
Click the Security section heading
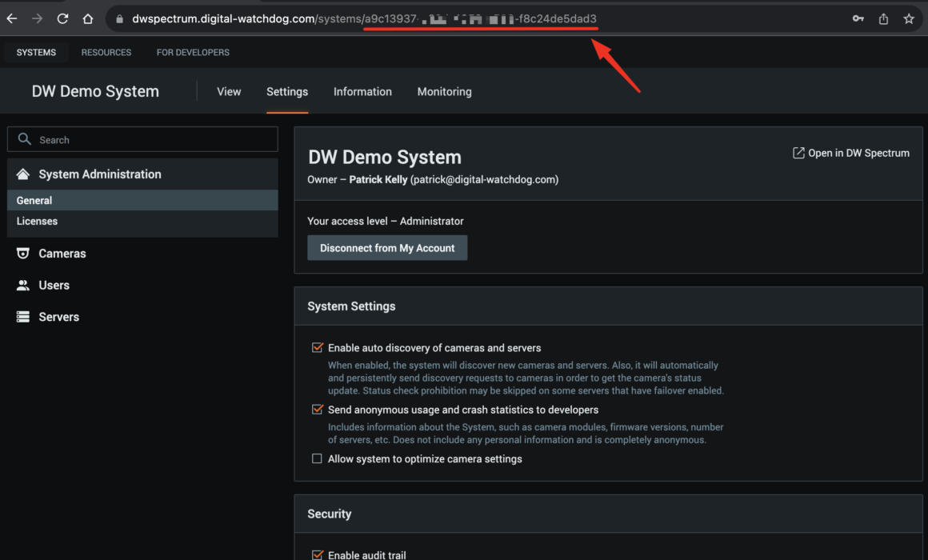pyautogui.click(x=329, y=514)
